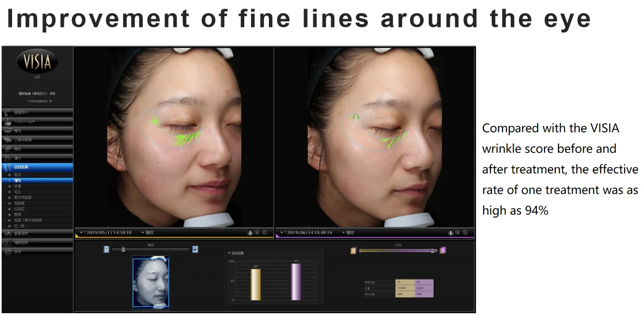The width and height of the screenshot is (644, 319).
Task: Open the TruSkin Age section
Action: click(x=37, y=121)
